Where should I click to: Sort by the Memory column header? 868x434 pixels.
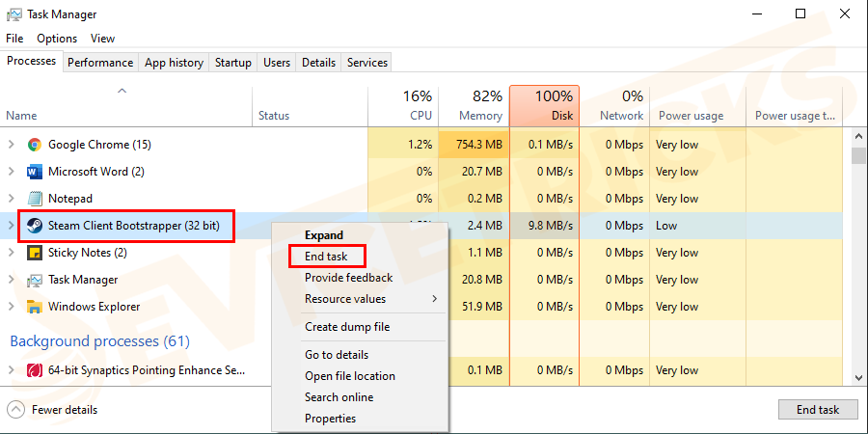click(x=474, y=106)
